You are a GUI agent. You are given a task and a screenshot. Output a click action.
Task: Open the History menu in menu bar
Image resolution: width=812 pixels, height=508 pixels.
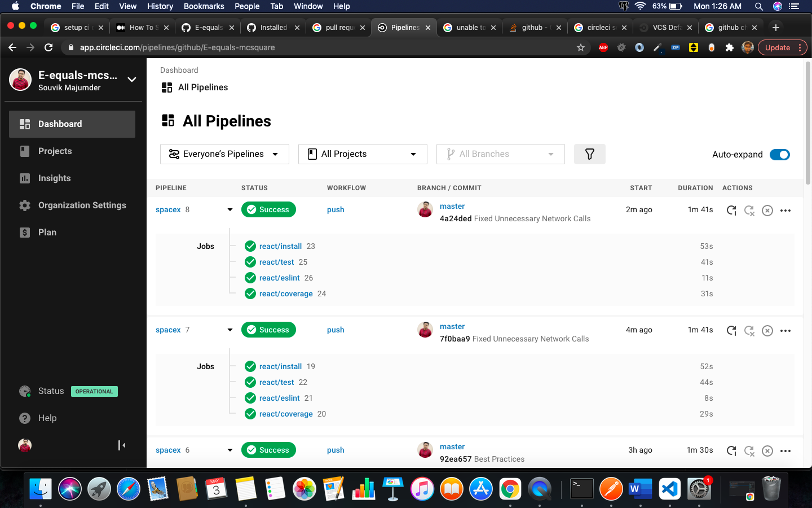(160, 6)
